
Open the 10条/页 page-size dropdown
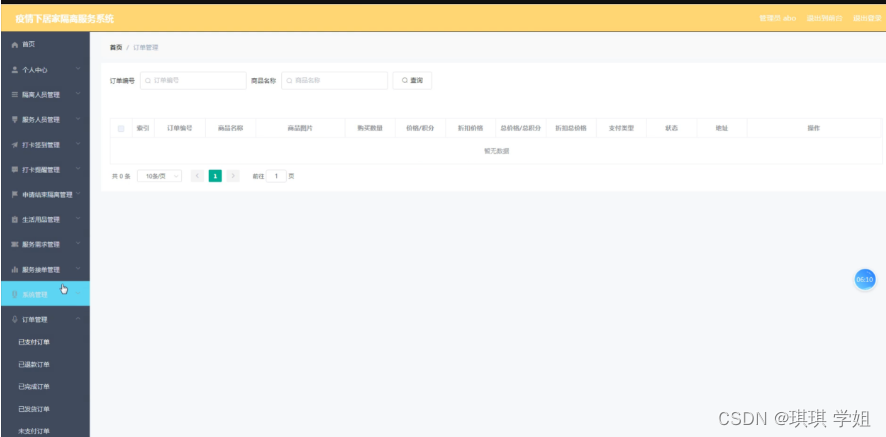coord(159,176)
